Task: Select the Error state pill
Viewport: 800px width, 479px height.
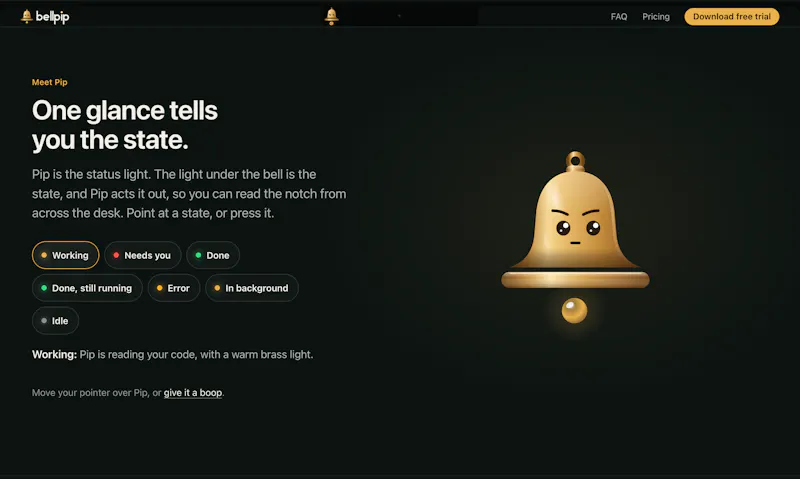Action: [x=173, y=288]
